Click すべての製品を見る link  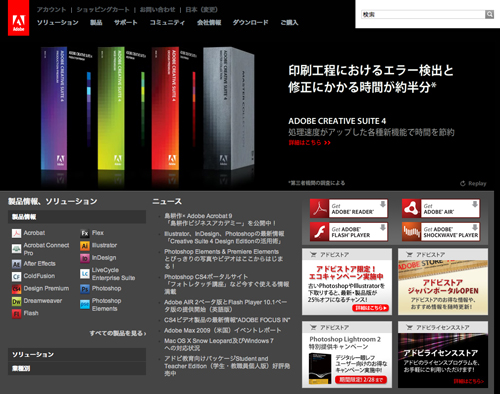click(118, 333)
